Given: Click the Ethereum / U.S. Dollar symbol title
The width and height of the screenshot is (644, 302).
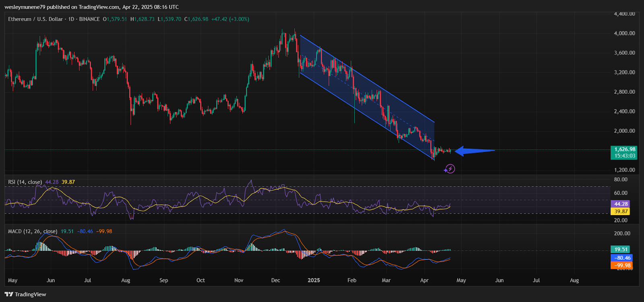Looking at the screenshot, I should [35, 19].
